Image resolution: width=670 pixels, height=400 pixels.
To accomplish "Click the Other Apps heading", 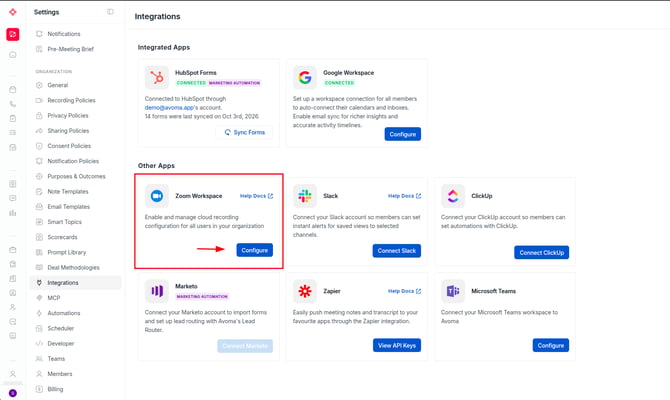I will [x=156, y=165].
